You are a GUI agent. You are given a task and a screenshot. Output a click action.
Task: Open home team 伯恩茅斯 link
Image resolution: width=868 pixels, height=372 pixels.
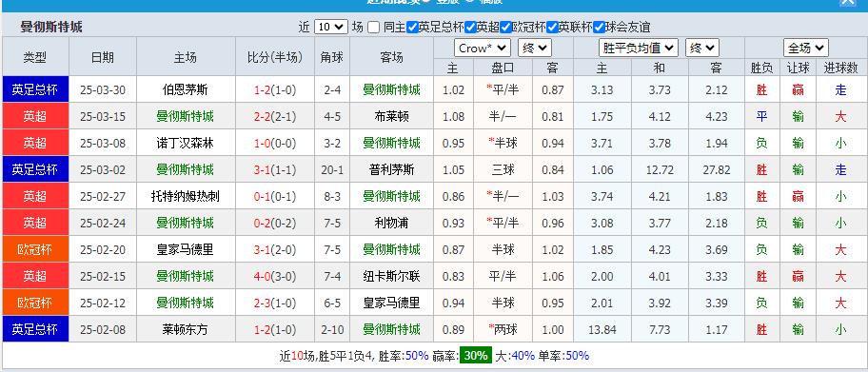point(186,89)
